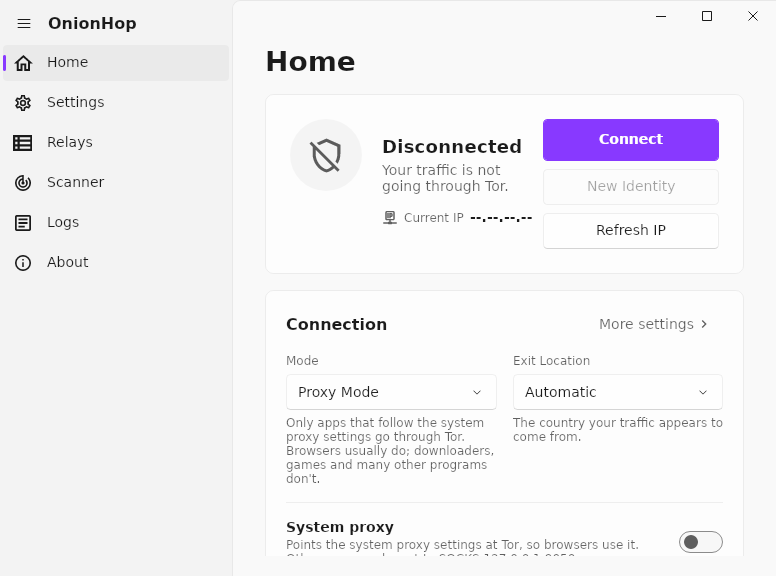This screenshot has height=576, width=776.
Task: Click the Mode field label
Action: (x=302, y=361)
